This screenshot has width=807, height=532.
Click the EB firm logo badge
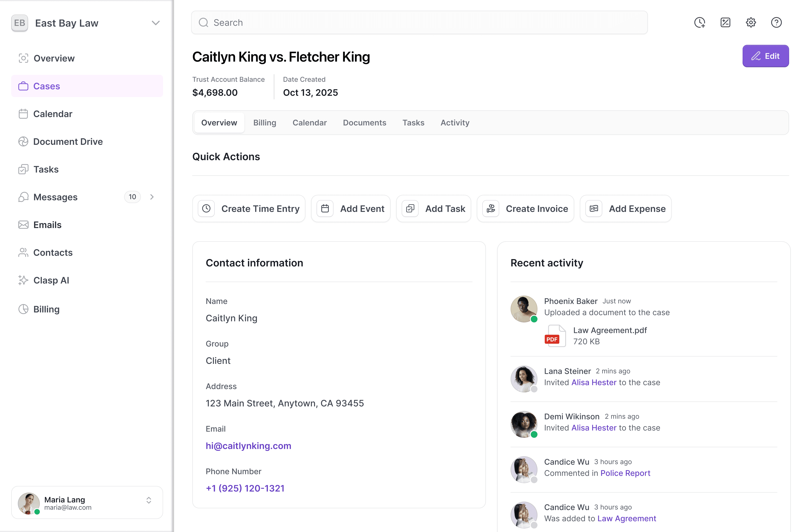[x=20, y=23]
